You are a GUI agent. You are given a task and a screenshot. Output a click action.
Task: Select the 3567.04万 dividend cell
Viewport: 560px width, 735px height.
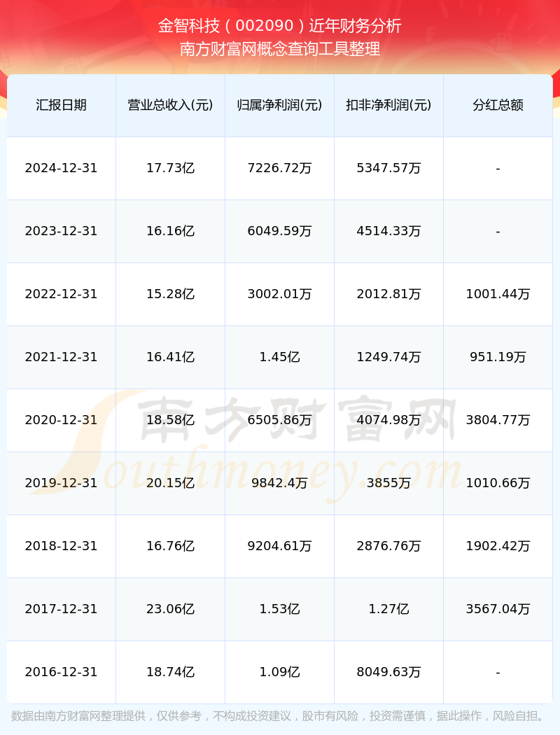tap(498, 609)
